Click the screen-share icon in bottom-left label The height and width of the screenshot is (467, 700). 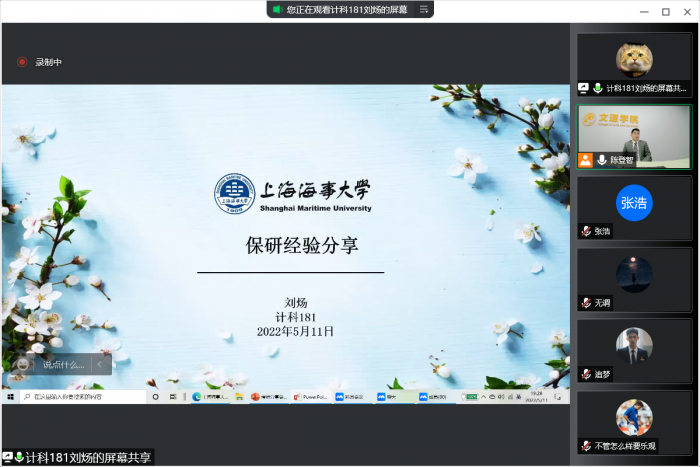click(8, 457)
